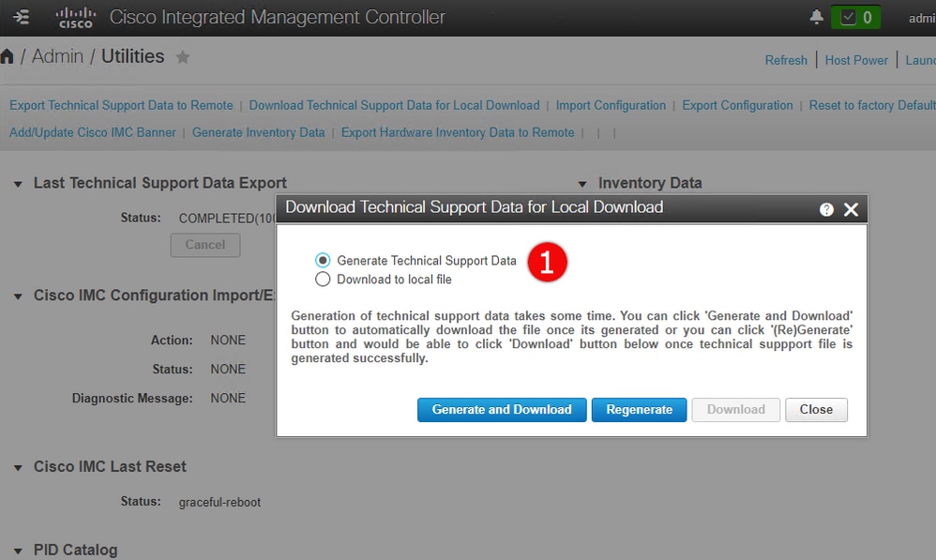Click the Cancel button under Status
The height and width of the screenshot is (560, 936).
205,245
